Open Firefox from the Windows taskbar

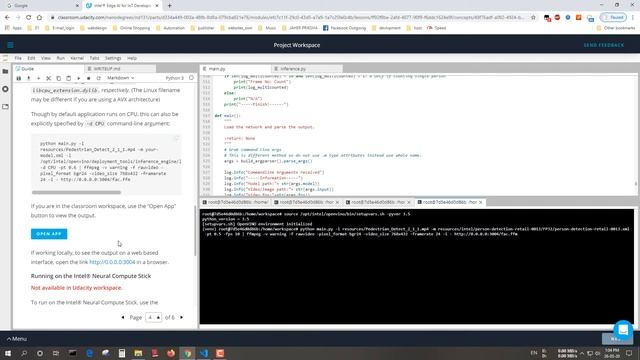171,353
